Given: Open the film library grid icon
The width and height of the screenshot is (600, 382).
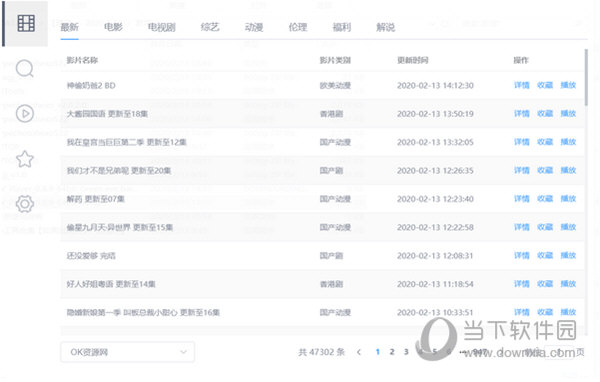Looking at the screenshot, I should 26,23.
